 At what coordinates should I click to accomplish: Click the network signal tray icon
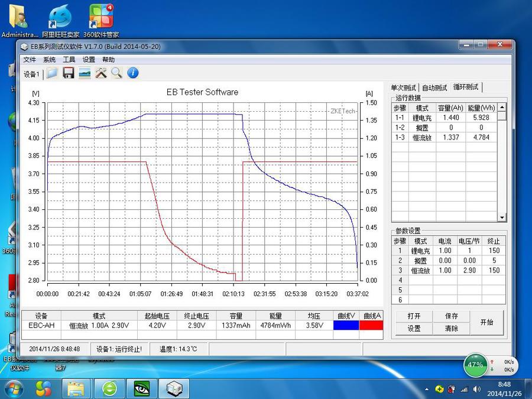coord(464,390)
